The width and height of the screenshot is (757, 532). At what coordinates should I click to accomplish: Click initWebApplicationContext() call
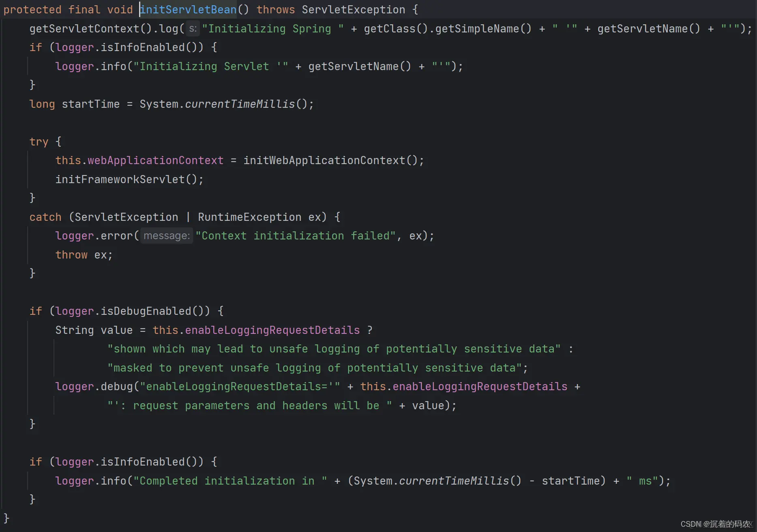[x=330, y=160]
